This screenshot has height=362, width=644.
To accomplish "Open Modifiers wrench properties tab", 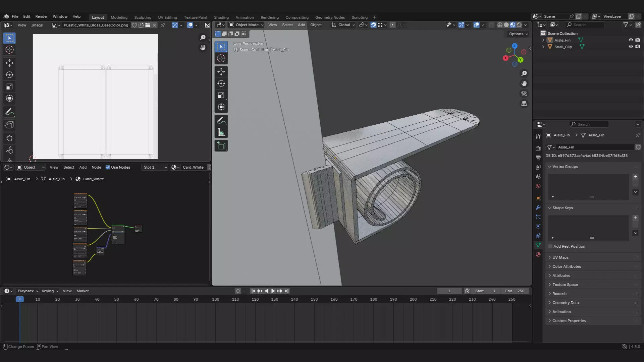I will (538, 207).
